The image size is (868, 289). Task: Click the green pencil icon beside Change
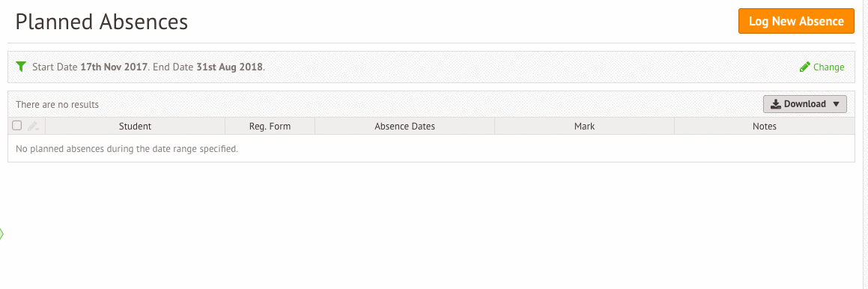click(x=805, y=67)
